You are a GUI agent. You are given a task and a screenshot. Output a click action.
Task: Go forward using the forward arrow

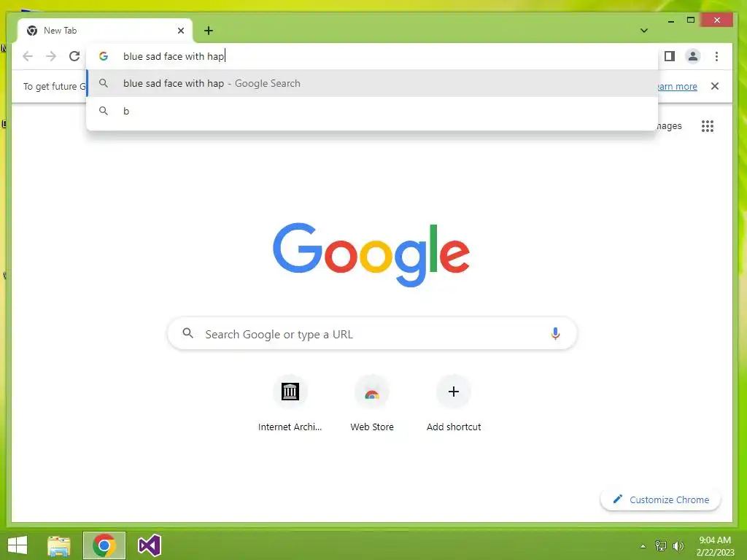51,56
